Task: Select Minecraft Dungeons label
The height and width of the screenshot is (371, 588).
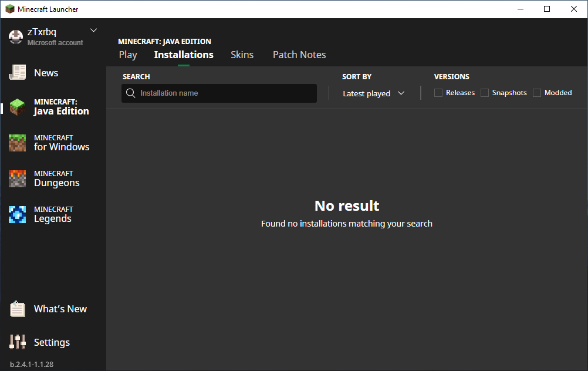Action: (56, 178)
